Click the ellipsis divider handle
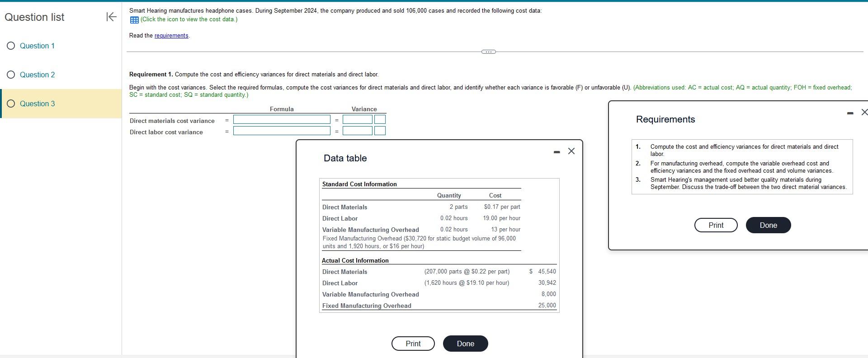This screenshot has width=868, height=358. click(488, 52)
